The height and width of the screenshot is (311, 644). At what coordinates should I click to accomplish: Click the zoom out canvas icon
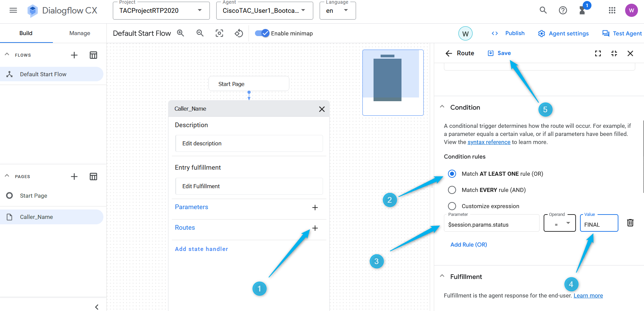[x=200, y=33]
